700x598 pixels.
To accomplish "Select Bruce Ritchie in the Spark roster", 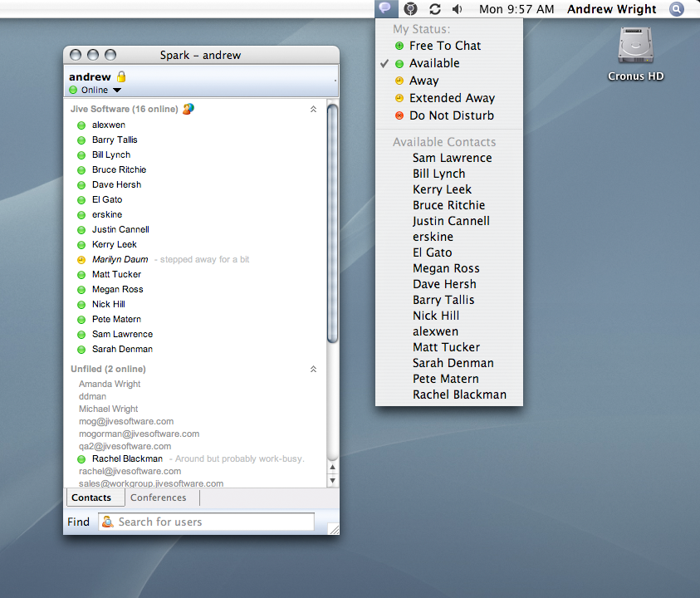I will click(x=120, y=169).
